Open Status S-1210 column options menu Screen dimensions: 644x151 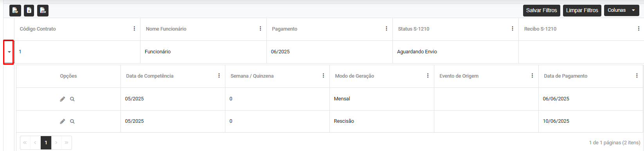[x=513, y=29]
